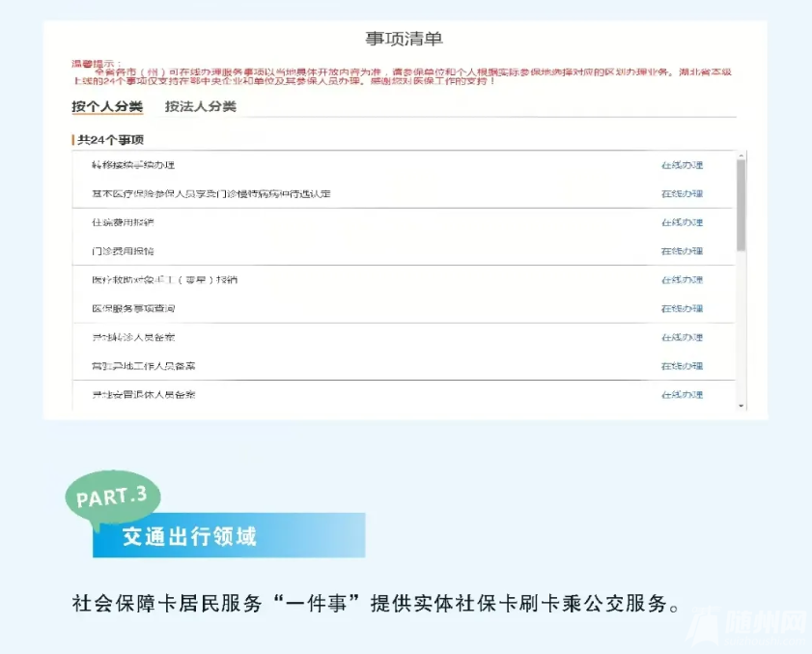Viewport: 812px width, 654px height.
Task: Select the 异地安置退休人员备案 row title
Action: 144,395
